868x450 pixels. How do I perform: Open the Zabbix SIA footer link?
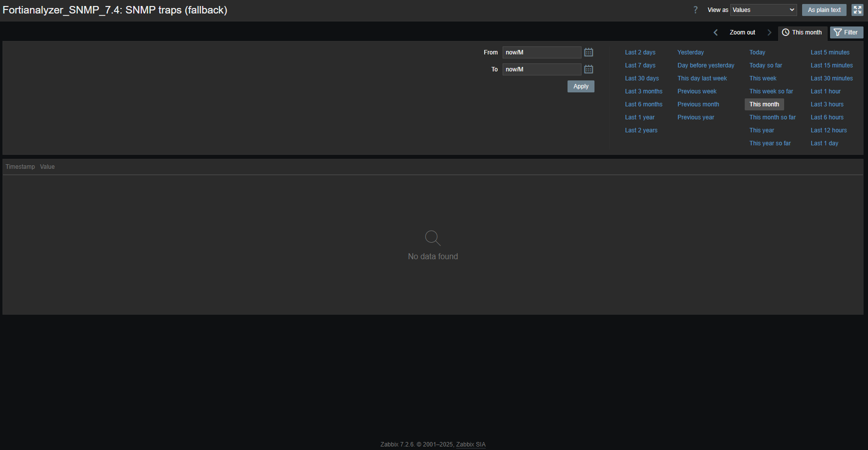pos(471,445)
